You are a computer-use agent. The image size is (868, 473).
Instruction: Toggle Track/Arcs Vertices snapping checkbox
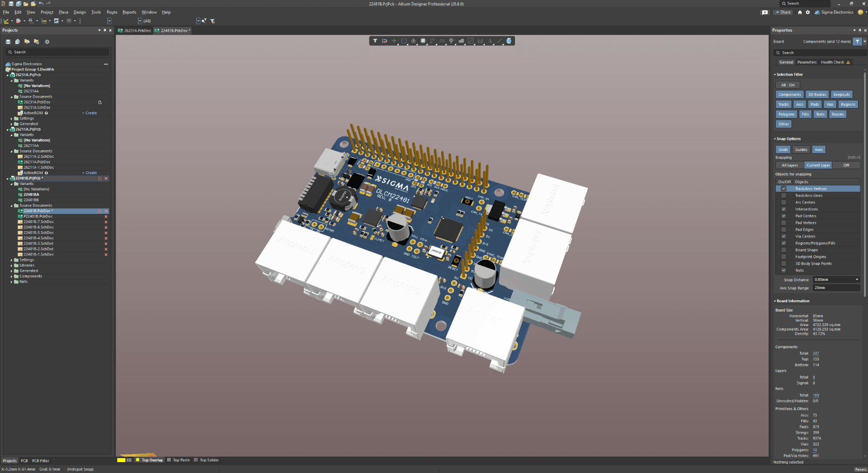(783, 189)
